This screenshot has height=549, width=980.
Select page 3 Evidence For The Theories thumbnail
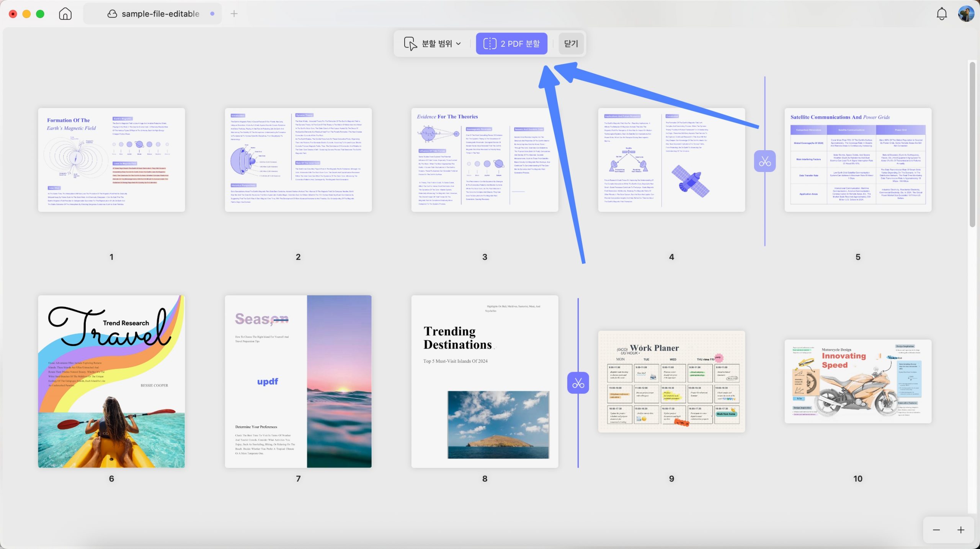pyautogui.click(x=485, y=160)
